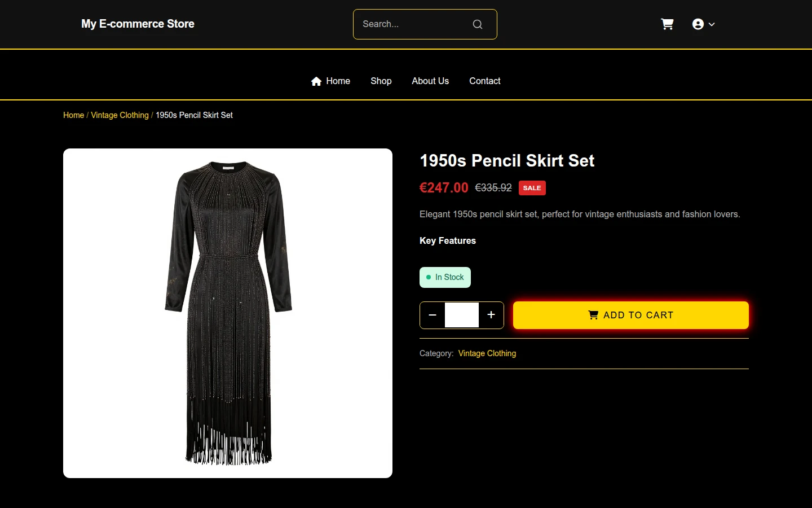Click the cart icon on Add to Cart
The width and height of the screenshot is (812, 508).
click(x=593, y=315)
